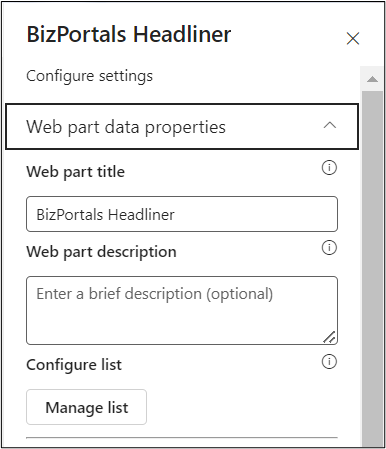Toggle the Web part data properties section header

coord(182,127)
